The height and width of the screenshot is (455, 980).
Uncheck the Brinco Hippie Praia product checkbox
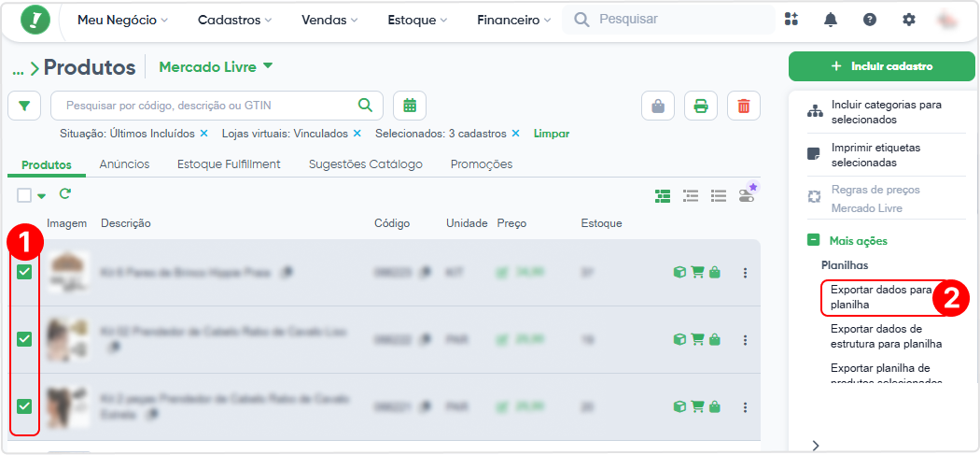click(x=24, y=272)
